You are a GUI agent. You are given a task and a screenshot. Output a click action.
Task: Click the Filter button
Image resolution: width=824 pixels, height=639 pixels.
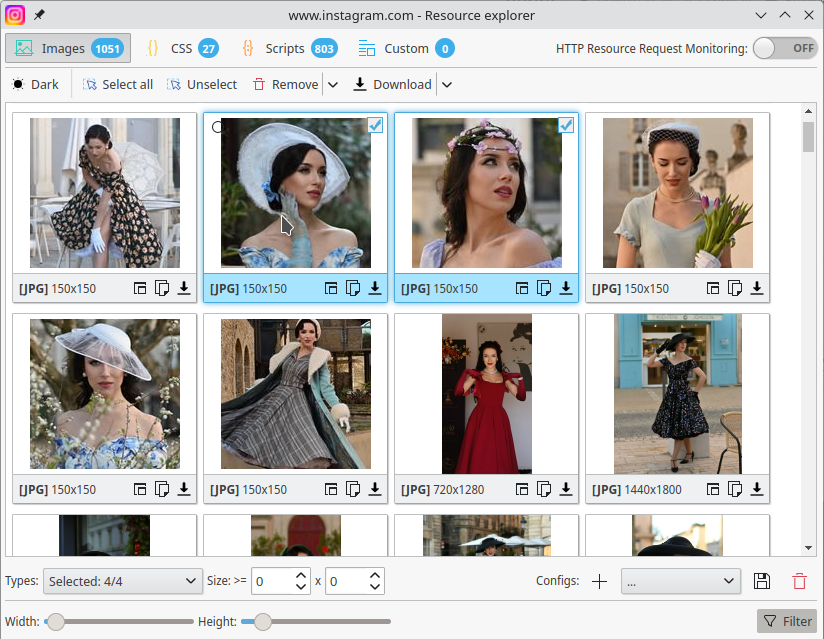787,621
